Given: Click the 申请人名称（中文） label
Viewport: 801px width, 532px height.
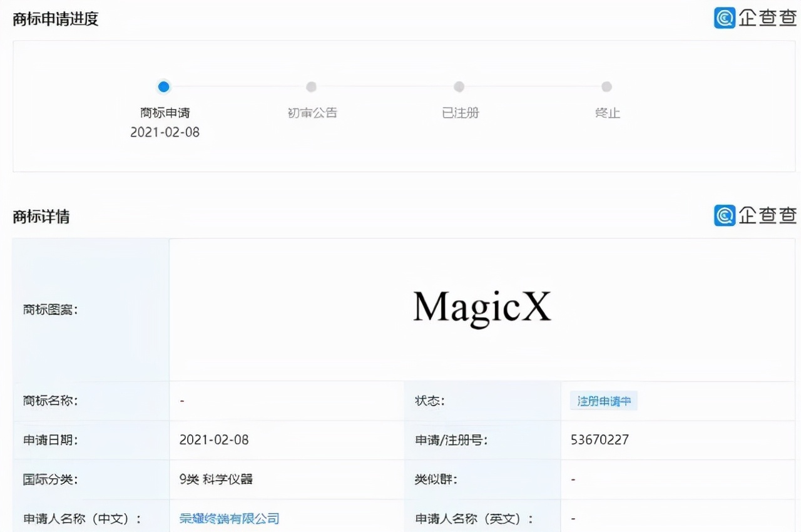Looking at the screenshot, I should pos(82,518).
